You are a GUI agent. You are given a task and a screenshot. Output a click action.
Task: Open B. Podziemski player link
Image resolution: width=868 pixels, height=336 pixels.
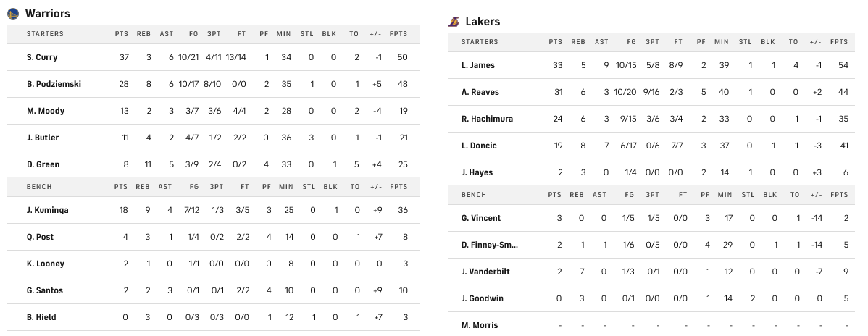(54, 84)
